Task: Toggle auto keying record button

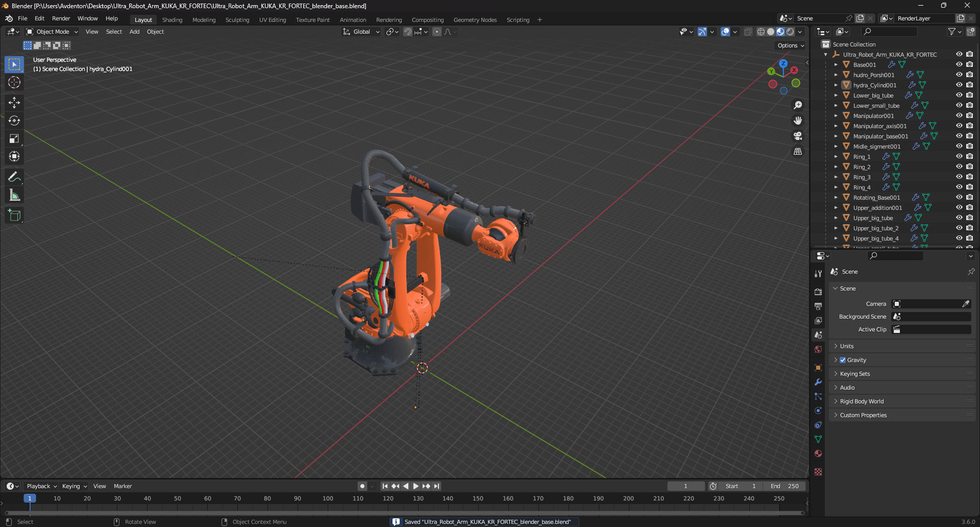Action: 362,486
